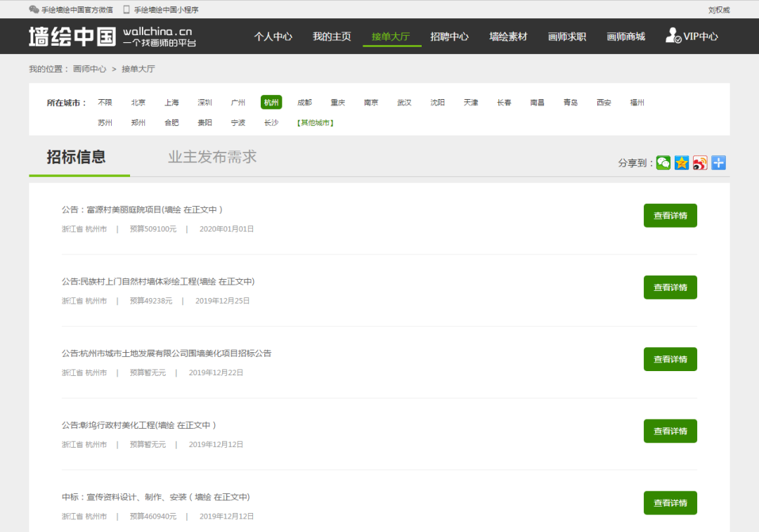Screen dimensions: 759x532
Task: Click the 画师中心 breadcrumb link
Action: click(x=89, y=69)
